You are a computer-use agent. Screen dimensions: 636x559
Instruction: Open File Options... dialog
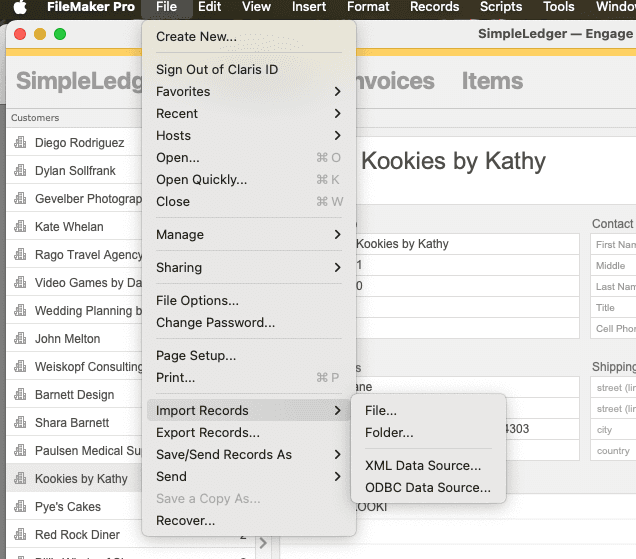pos(249,300)
